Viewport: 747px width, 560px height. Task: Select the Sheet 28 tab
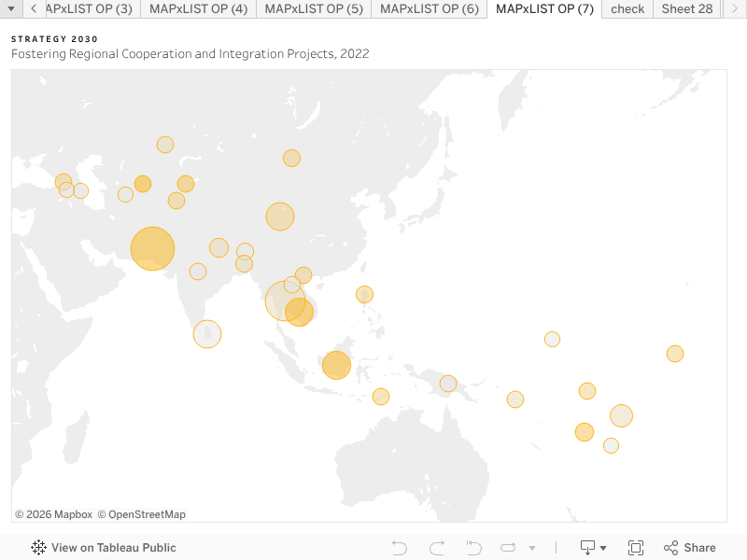coord(687,9)
